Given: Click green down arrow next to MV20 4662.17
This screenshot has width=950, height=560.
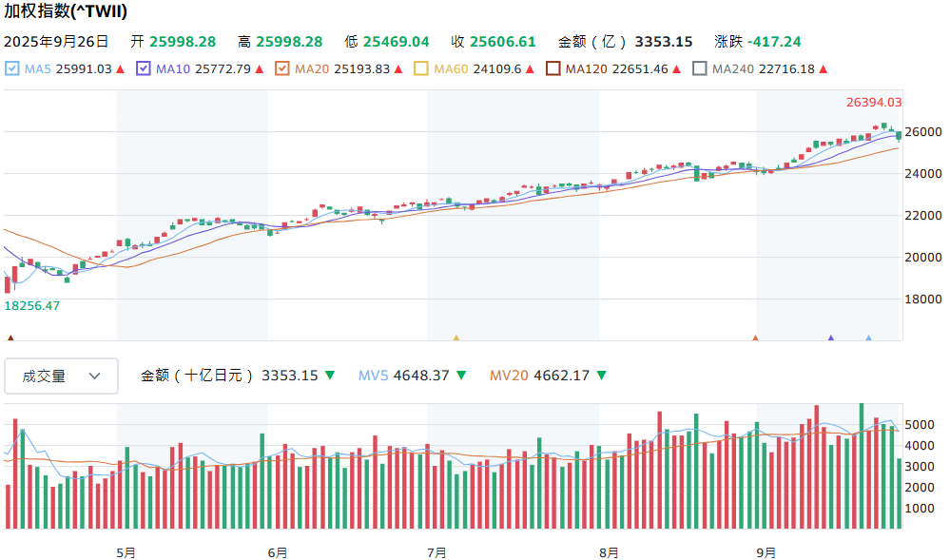Looking at the screenshot, I should pos(601,376).
